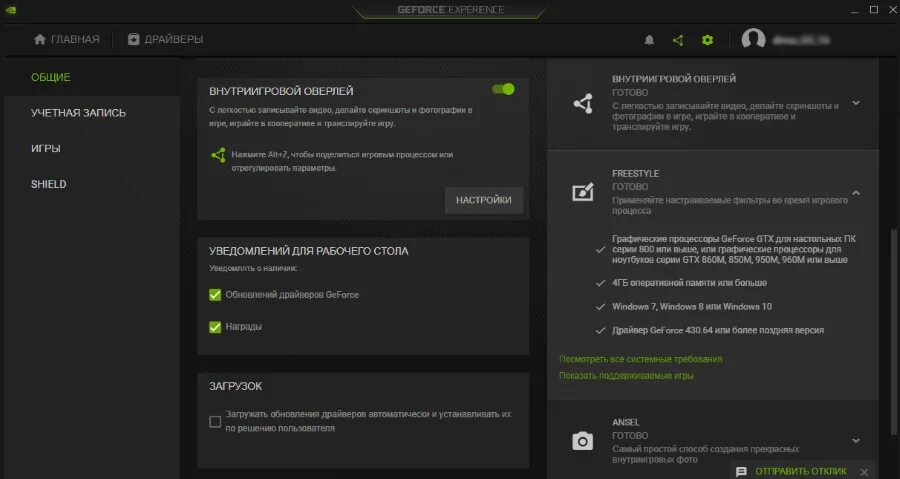The image size is (900, 479).
Task: Click the Windows 7, Windows 8 requirement text
Action: pyautogui.click(x=692, y=307)
